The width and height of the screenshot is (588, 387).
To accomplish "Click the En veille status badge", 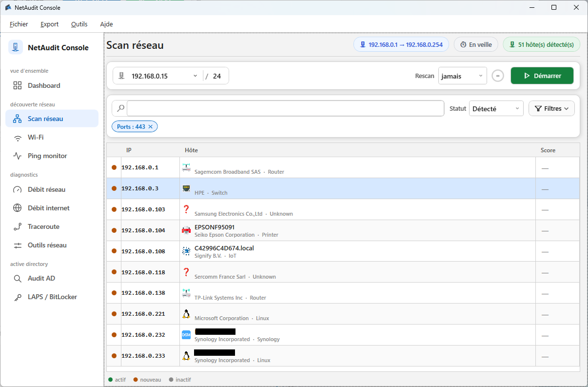I will [476, 45].
